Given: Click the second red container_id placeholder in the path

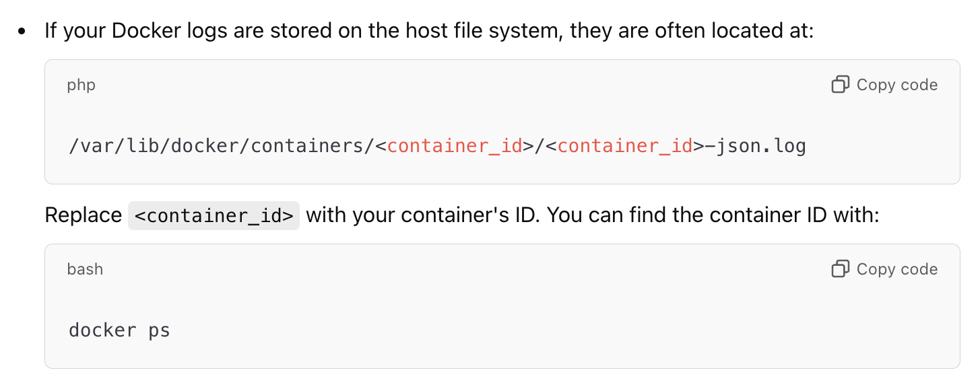Looking at the screenshot, I should 625,146.
